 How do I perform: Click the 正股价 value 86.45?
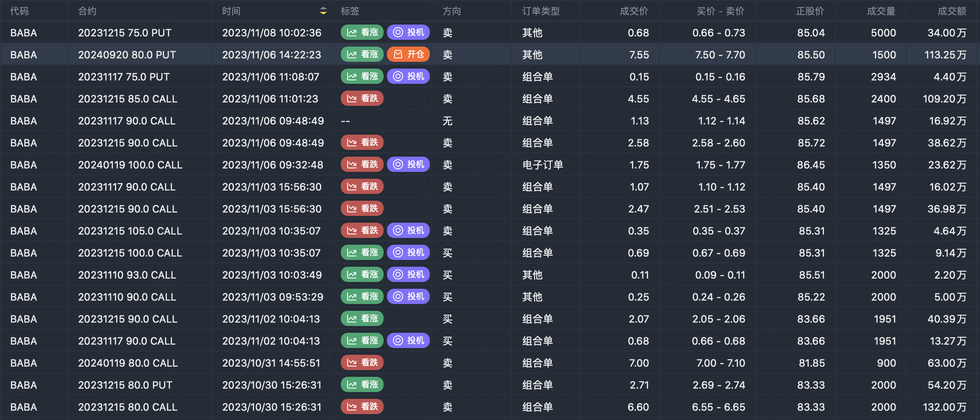pos(811,165)
